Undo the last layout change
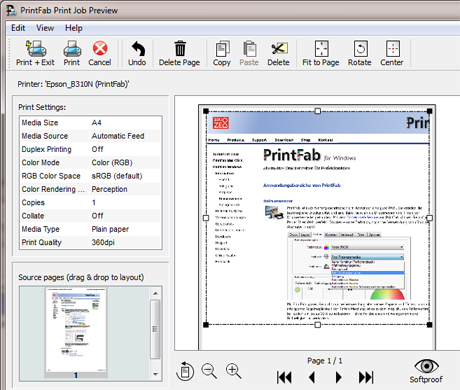460x390 pixels. (137, 53)
